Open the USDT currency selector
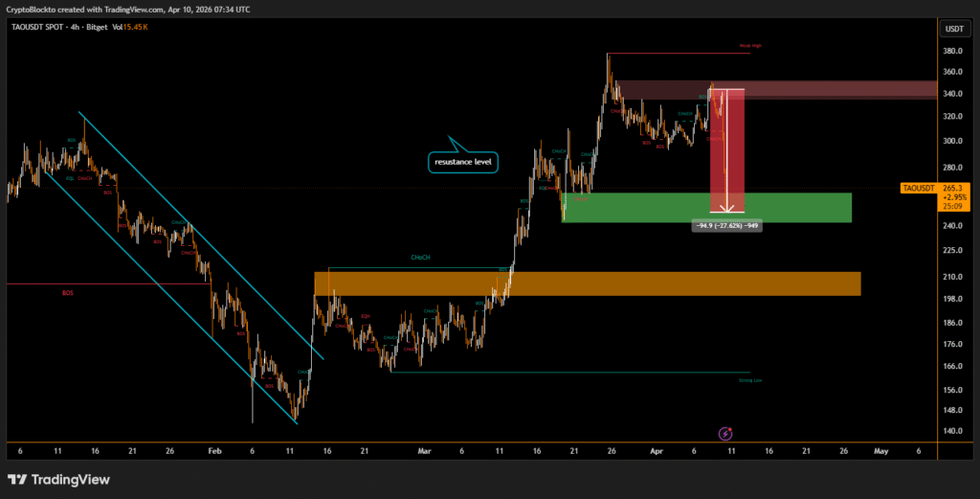980x499 pixels. [953, 29]
